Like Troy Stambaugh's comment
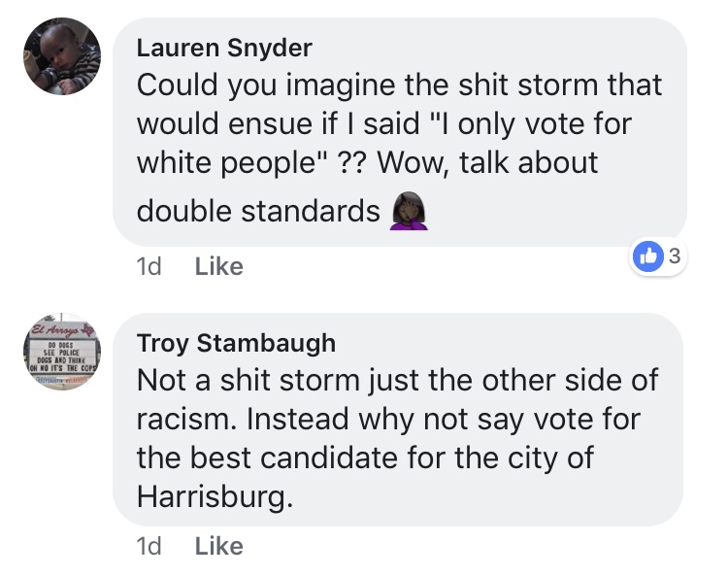This screenshot has height=577, width=728. coord(218,547)
